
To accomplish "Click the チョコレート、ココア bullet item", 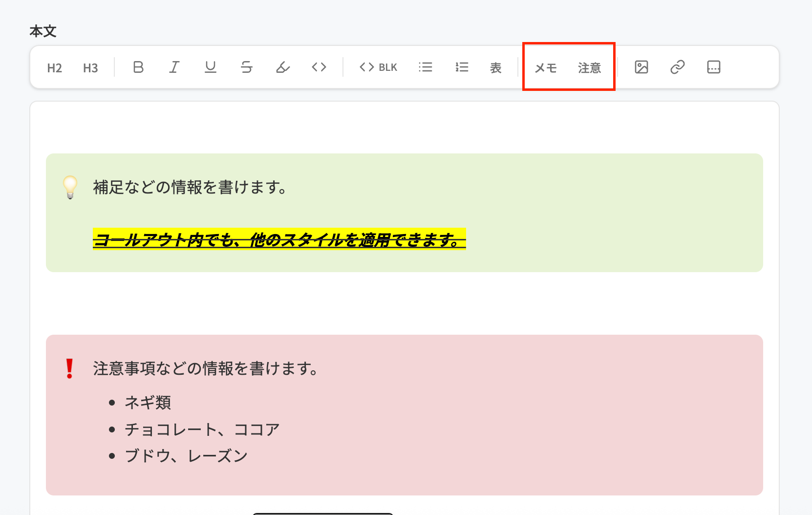I will 202,429.
